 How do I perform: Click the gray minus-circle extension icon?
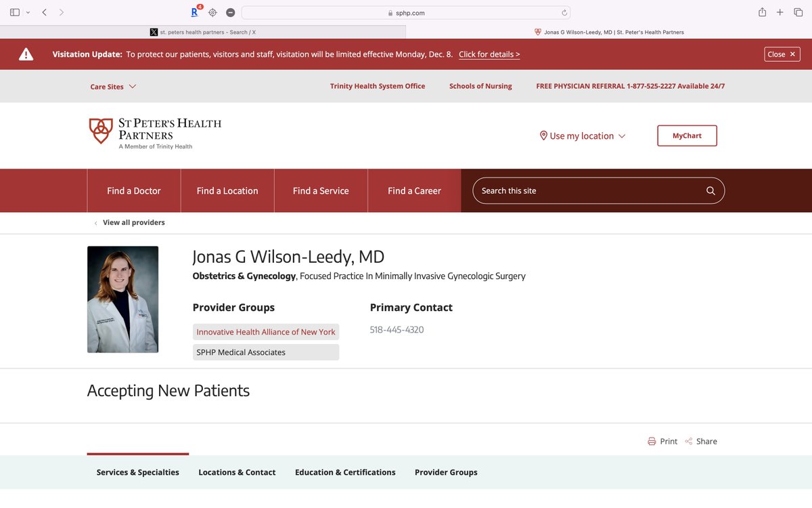click(x=231, y=12)
